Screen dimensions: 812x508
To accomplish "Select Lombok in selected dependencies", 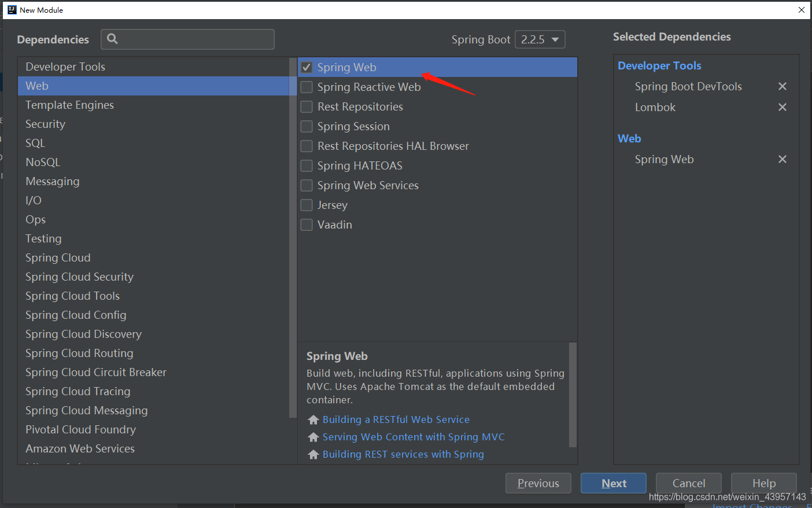I will 655,107.
